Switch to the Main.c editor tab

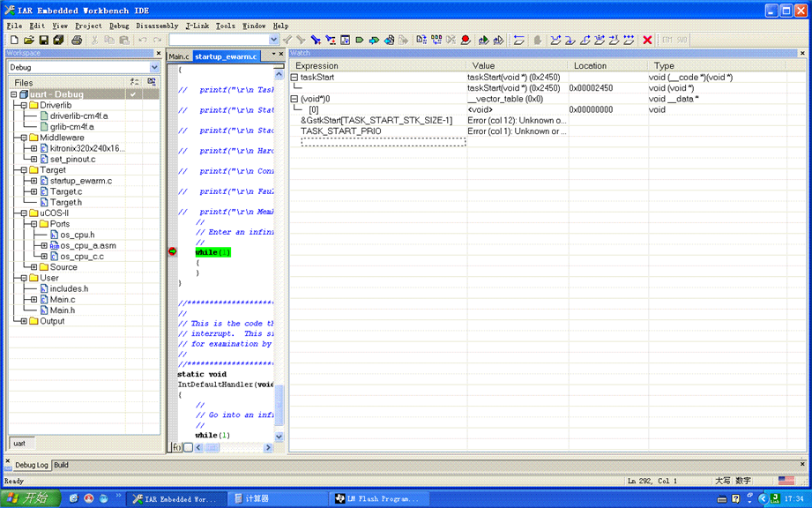179,56
